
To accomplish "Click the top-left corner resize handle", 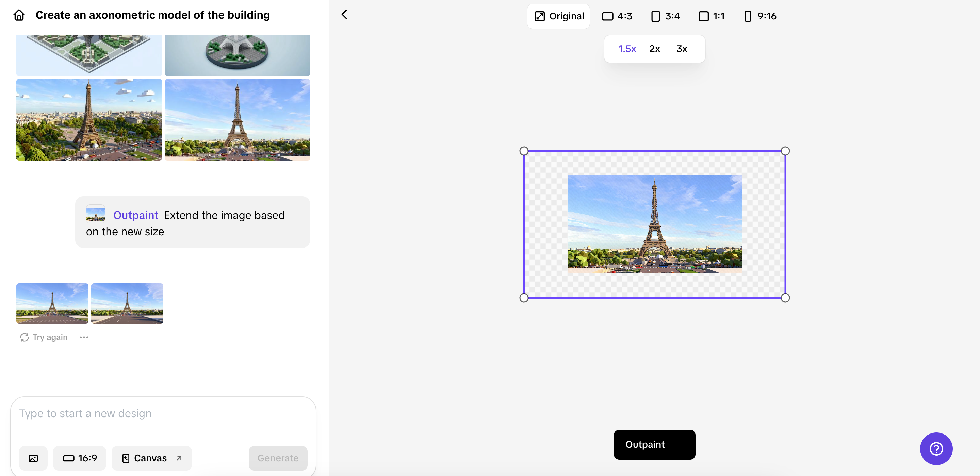I will click(x=524, y=151).
